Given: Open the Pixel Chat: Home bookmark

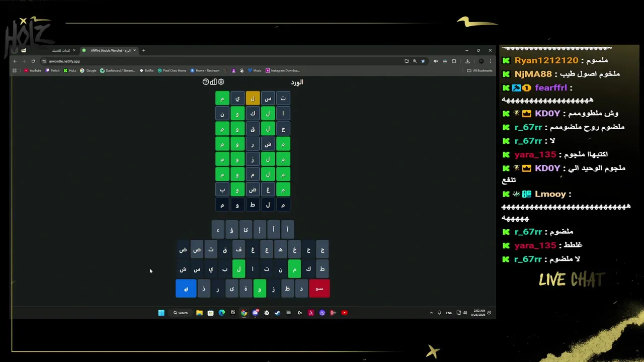Looking at the screenshot, I should pyautogui.click(x=172, y=70).
